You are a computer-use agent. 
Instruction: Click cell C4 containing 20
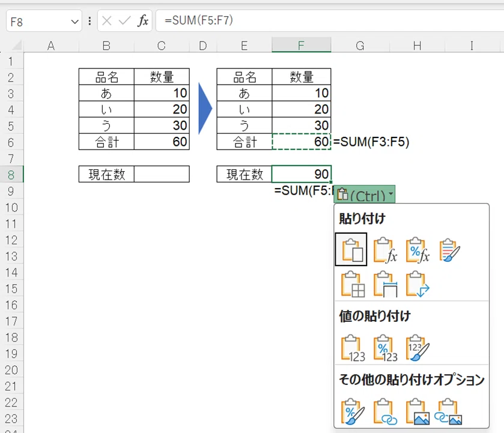pos(162,109)
